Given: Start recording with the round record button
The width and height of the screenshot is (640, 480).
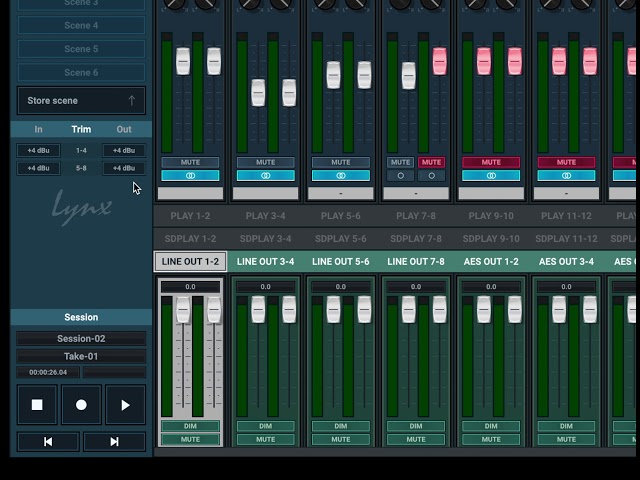Looking at the screenshot, I should tap(81, 404).
